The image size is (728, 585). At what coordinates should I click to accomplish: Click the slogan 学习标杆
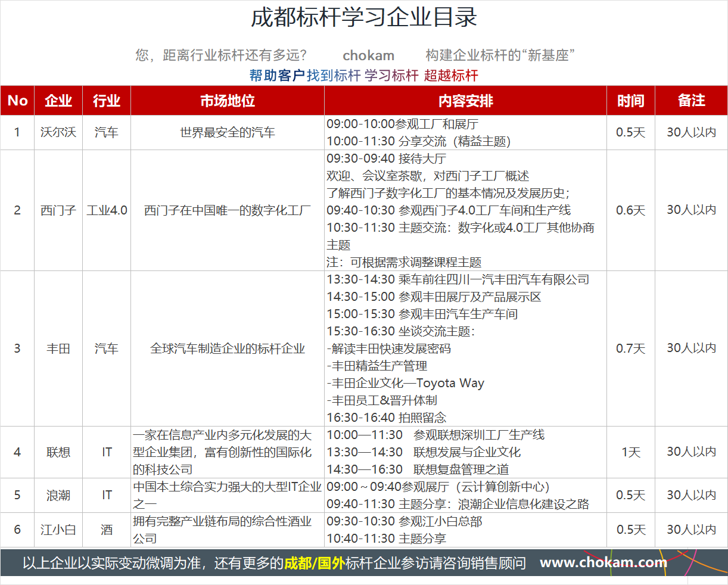tap(391, 76)
